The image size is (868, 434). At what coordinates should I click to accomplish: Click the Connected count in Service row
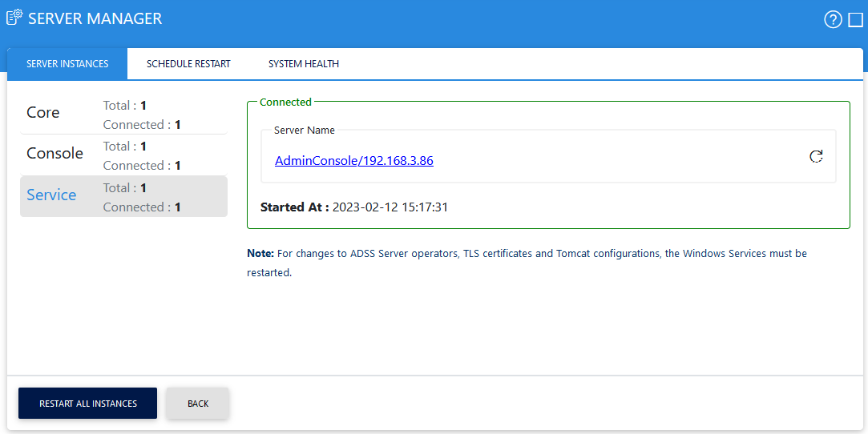coord(142,207)
